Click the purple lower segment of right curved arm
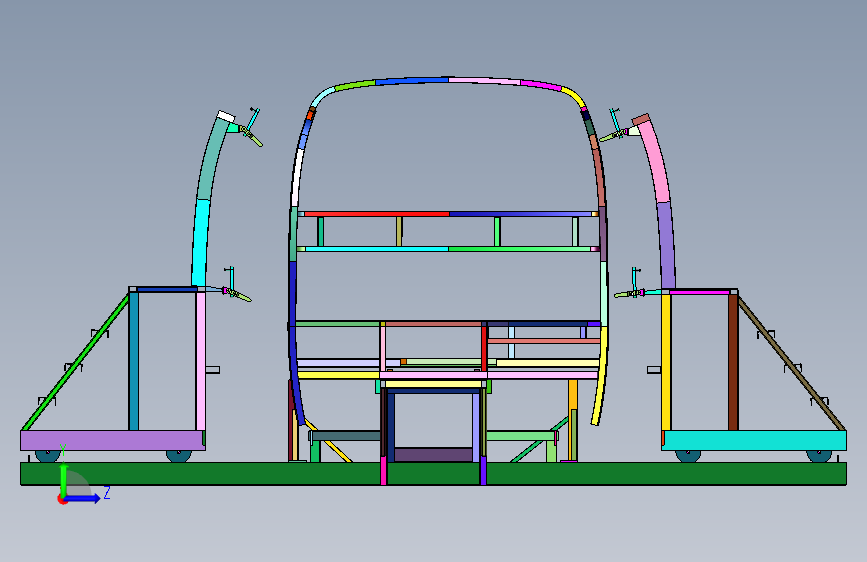 tap(666, 245)
